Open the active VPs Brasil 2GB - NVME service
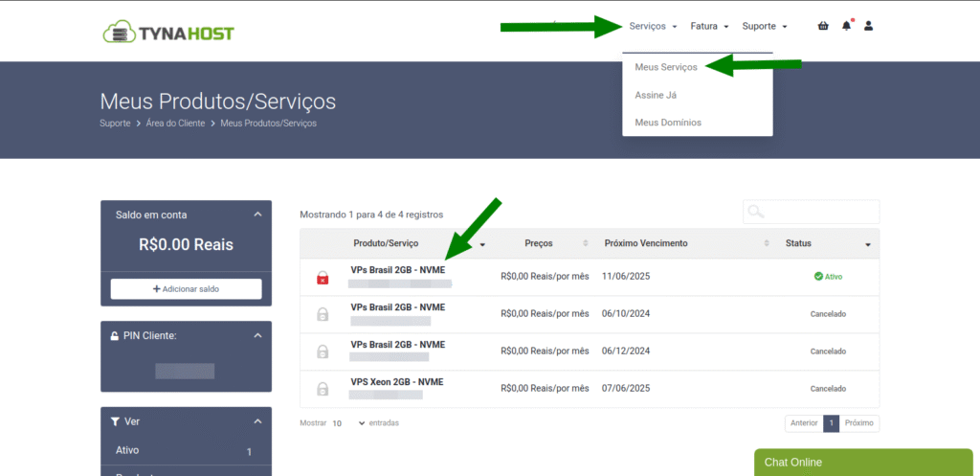980x476 pixels. (397, 270)
